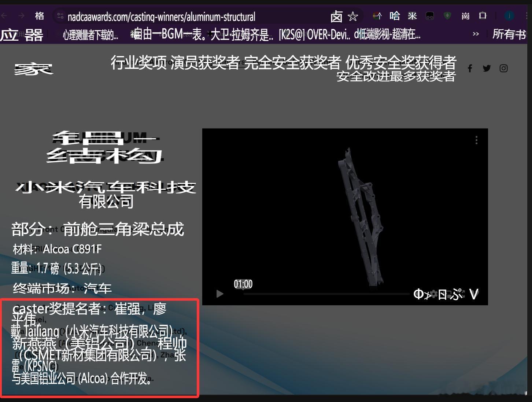Viewport: 532px width, 402px height.
Task: Open the video's three-dot options menu
Action: [x=476, y=140]
